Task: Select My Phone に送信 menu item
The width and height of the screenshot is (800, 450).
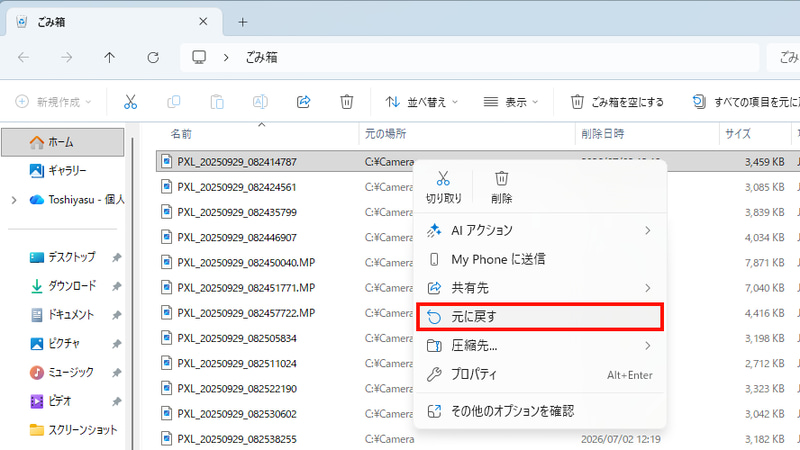Action: 540,259
